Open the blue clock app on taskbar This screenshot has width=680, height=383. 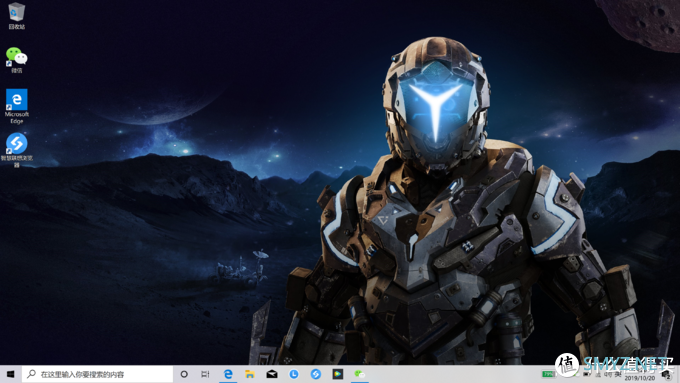[294, 374]
